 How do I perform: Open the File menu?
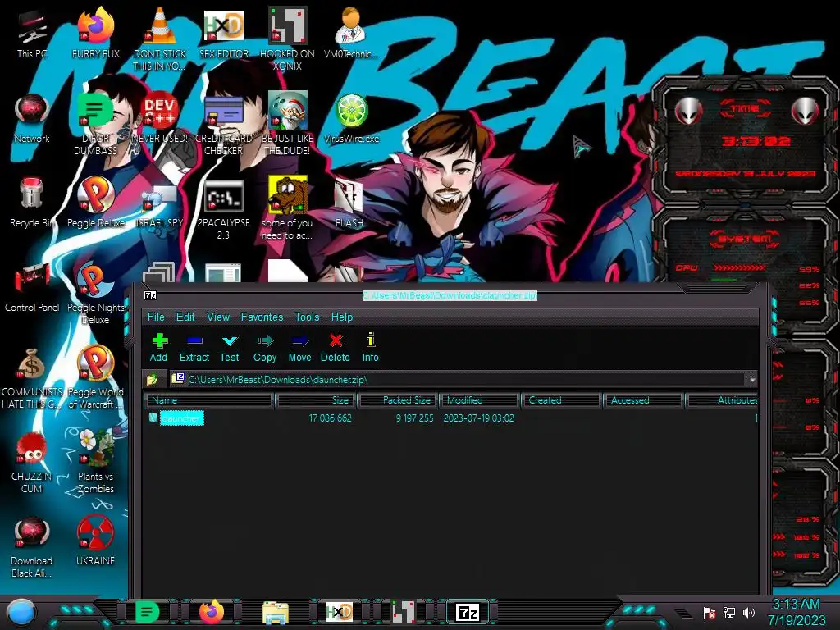(x=156, y=317)
